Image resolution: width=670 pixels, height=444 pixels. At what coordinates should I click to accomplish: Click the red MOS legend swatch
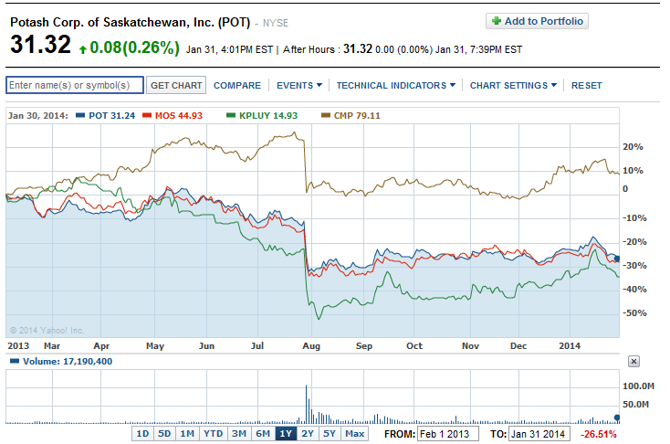point(147,115)
